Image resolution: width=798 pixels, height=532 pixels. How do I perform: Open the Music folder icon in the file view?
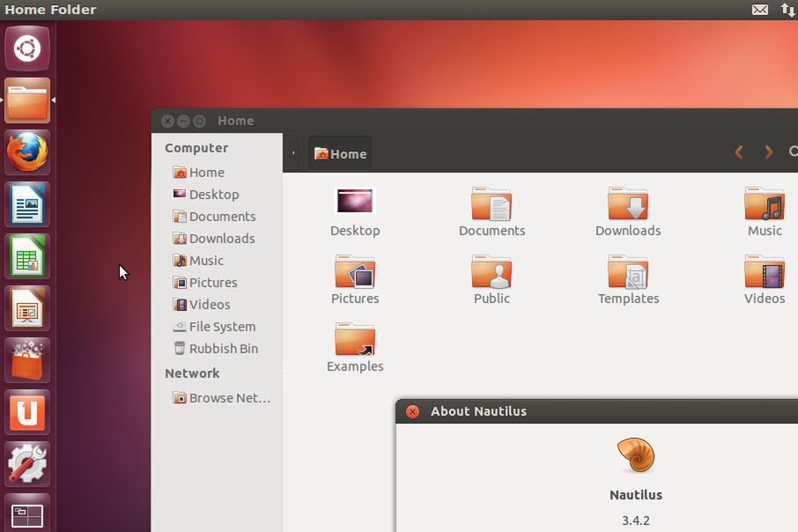point(765,203)
